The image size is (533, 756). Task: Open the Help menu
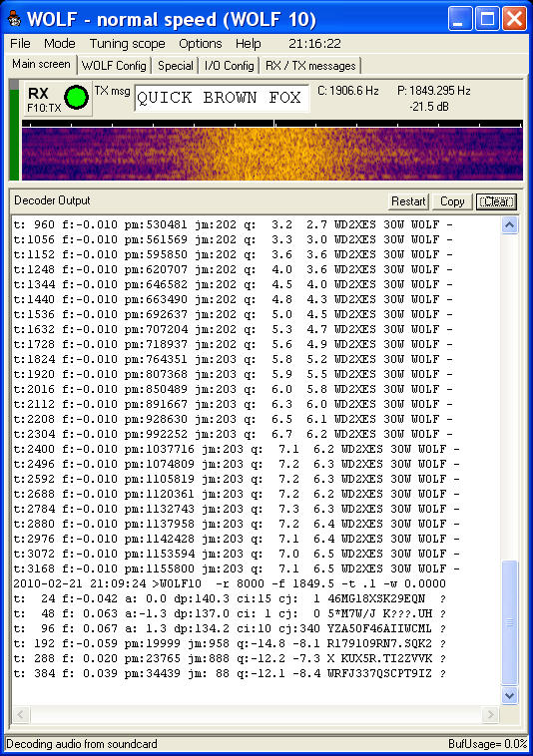[x=248, y=44]
